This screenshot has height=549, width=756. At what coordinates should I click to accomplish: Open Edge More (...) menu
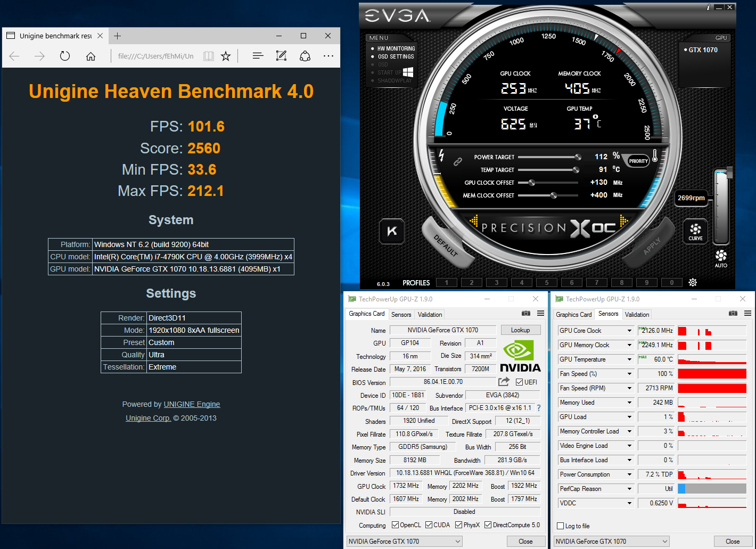click(328, 56)
